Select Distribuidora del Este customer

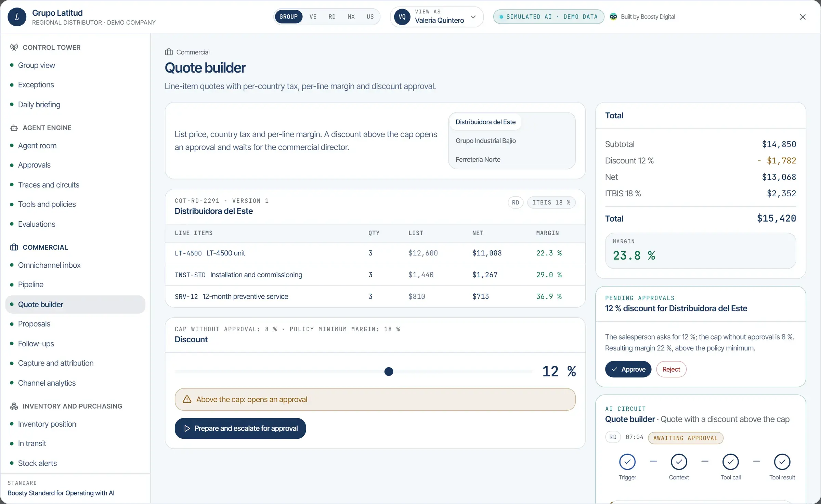point(485,122)
